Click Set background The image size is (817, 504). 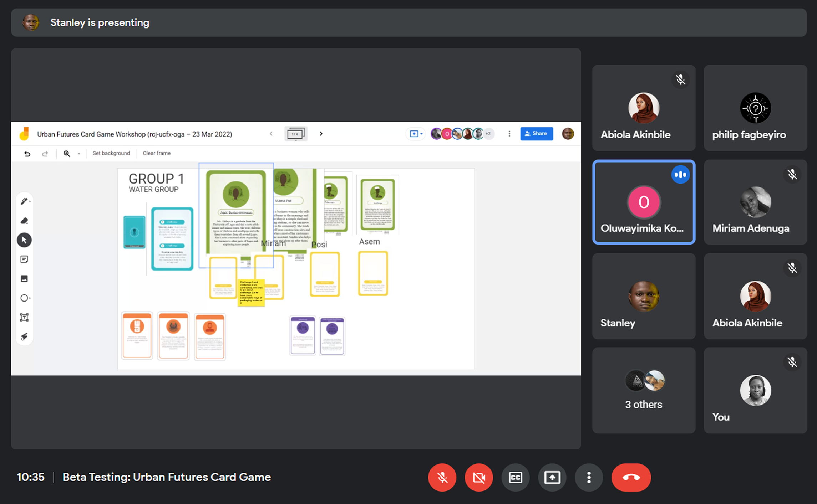111,153
